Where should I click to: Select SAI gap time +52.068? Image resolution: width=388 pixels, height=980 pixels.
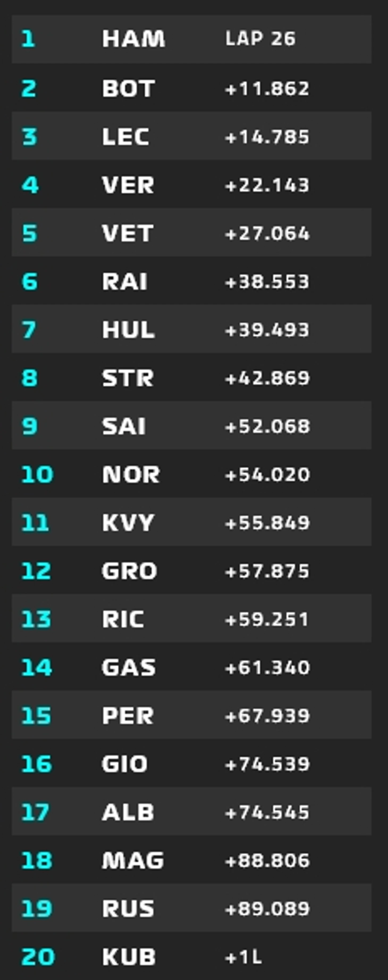coord(267,426)
